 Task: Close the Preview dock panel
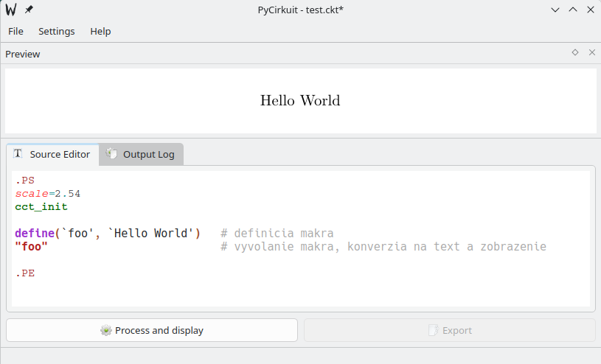[x=591, y=53]
